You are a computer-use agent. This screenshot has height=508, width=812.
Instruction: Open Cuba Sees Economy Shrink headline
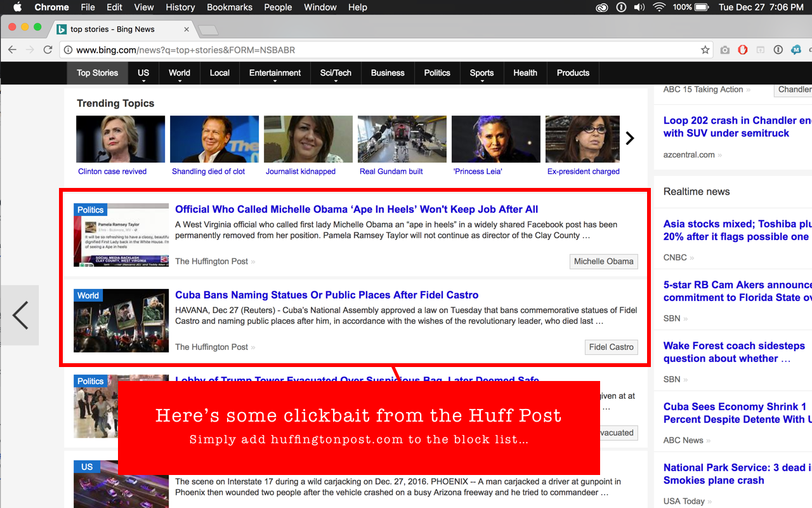[738, 413]
